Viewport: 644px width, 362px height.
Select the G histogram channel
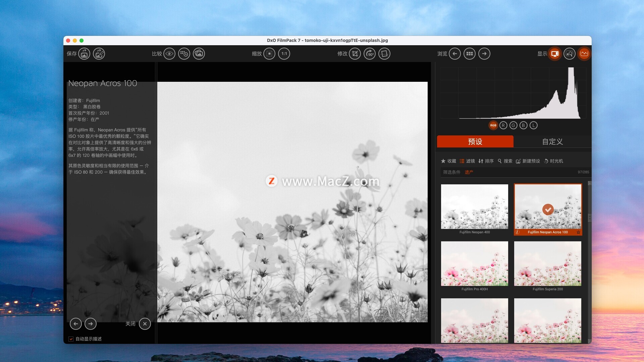coord(513,125)
